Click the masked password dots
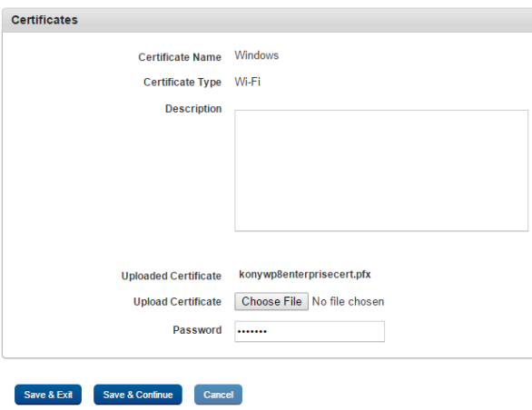Image resolution: width=532 pixels, height=410 pixels. click(252, 331)
